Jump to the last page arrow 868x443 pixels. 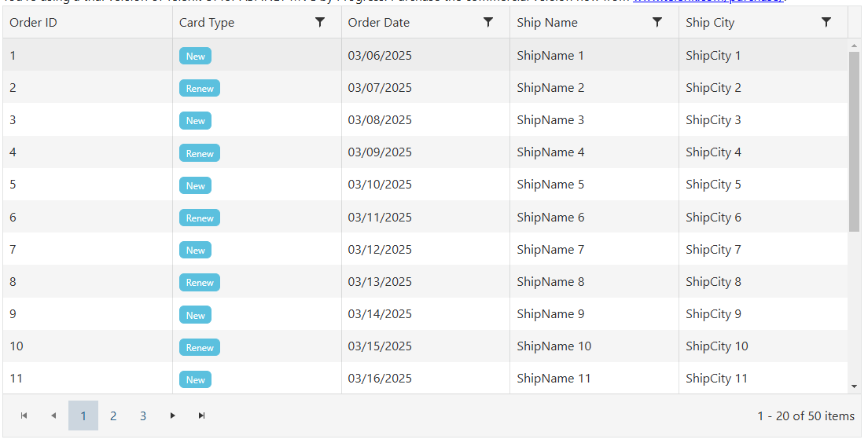(202, 416)
